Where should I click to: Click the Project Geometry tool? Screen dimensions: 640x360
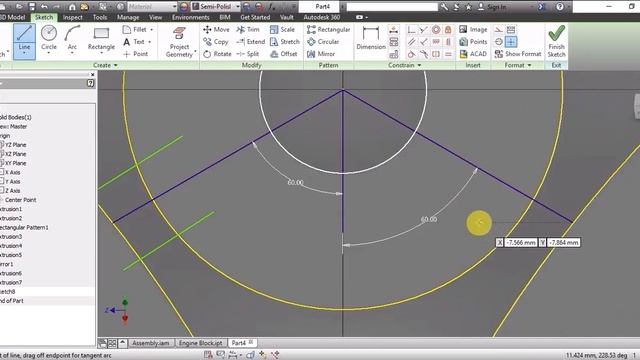click(x=179, y=42)
